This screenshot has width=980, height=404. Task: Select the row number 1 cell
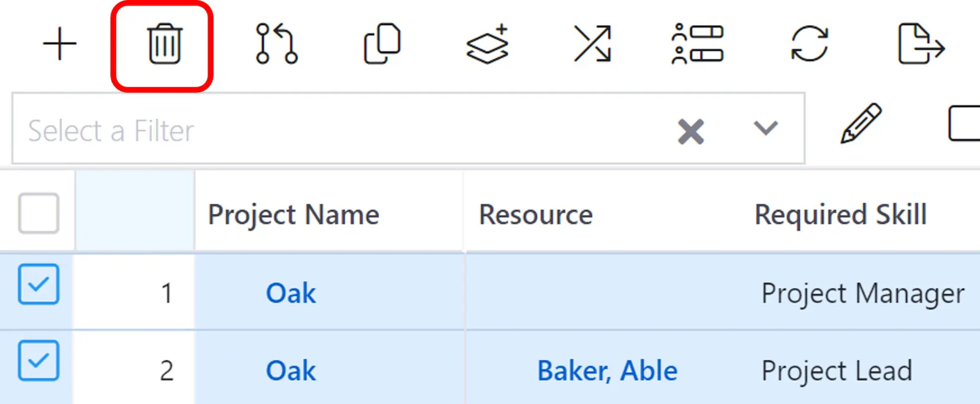tap(134, 293)
